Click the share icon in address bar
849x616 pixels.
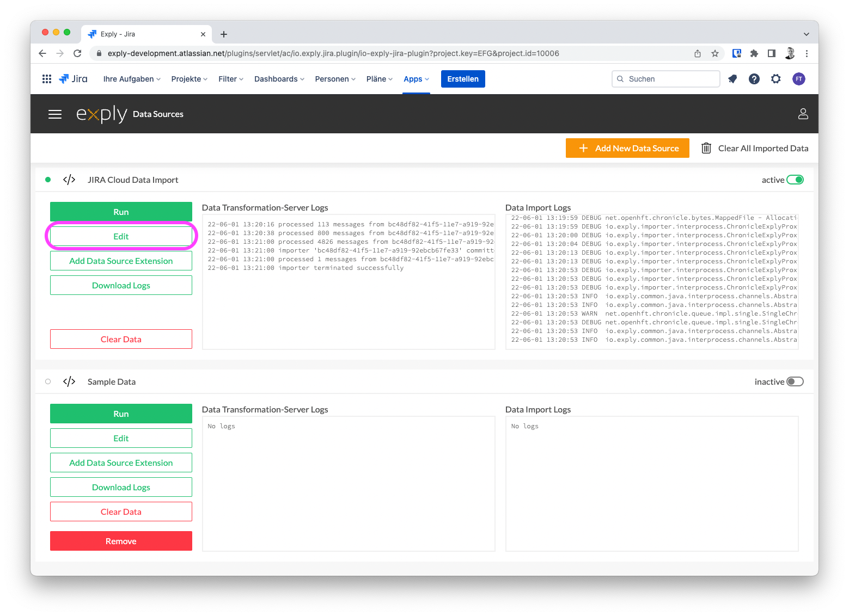698,53
